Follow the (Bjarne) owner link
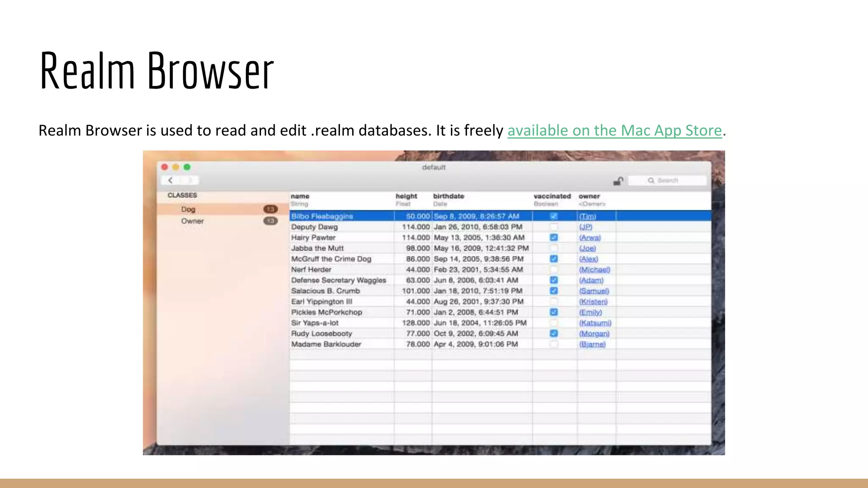The height and width of the screenshot is (488, 868). [x=593, y=344]
